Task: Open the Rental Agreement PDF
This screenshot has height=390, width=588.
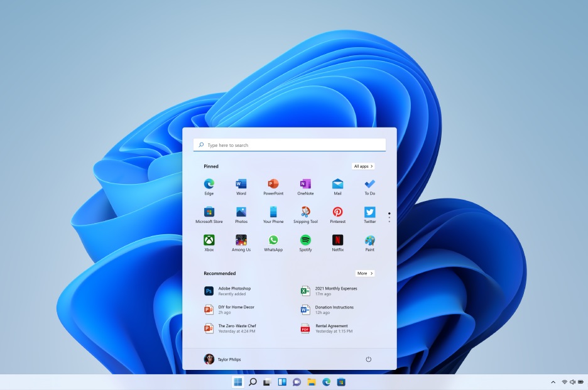Action: 327,328
